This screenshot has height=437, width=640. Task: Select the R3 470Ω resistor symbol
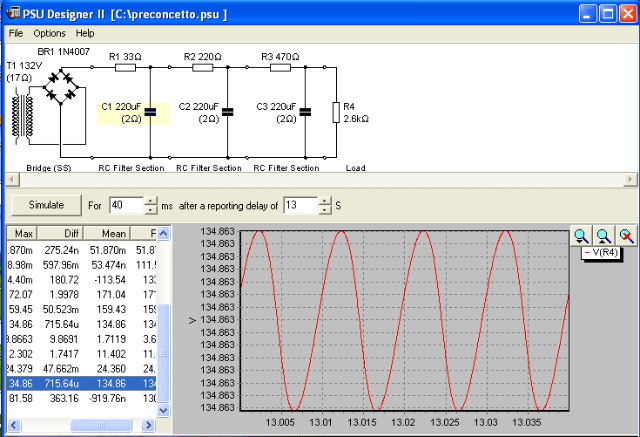280,67
